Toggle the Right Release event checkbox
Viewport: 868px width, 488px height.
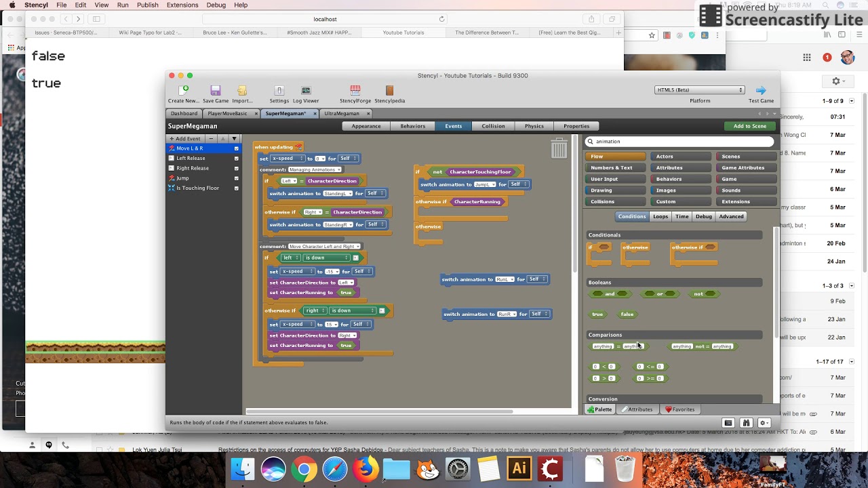pyautogui.click(x=237, y=168)
